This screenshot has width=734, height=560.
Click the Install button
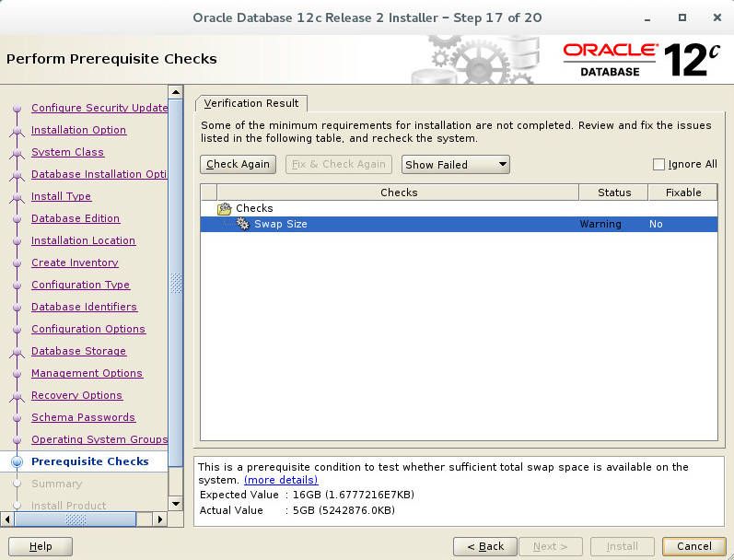tap(623, 546)
